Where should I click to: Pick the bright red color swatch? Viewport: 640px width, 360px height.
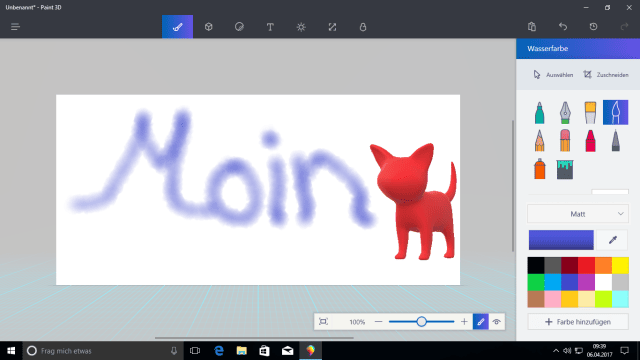(x=587, y=265)
